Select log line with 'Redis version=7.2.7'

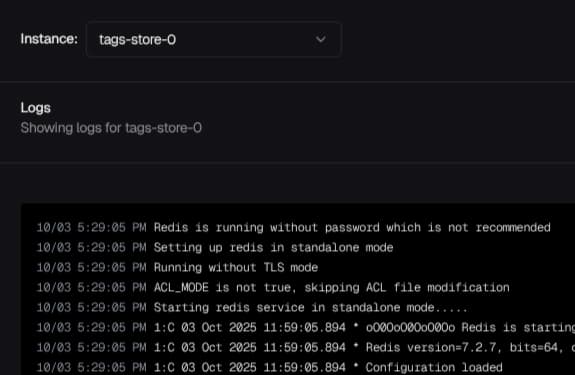(305, 348)
